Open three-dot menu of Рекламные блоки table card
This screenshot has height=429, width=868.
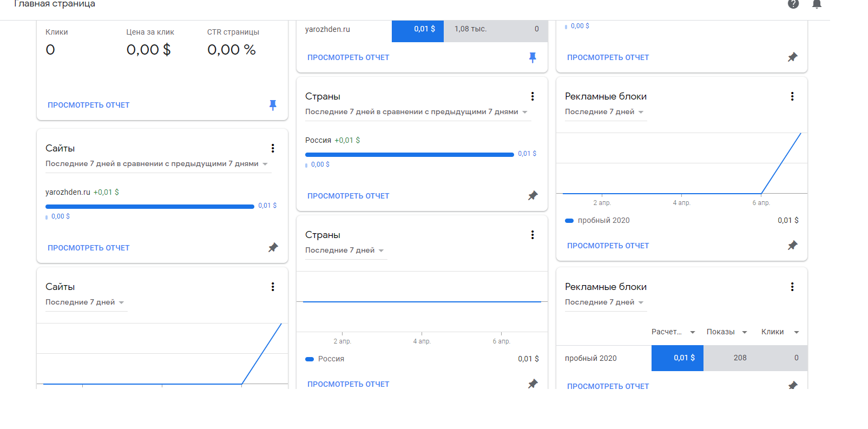[x=792, y=287]
